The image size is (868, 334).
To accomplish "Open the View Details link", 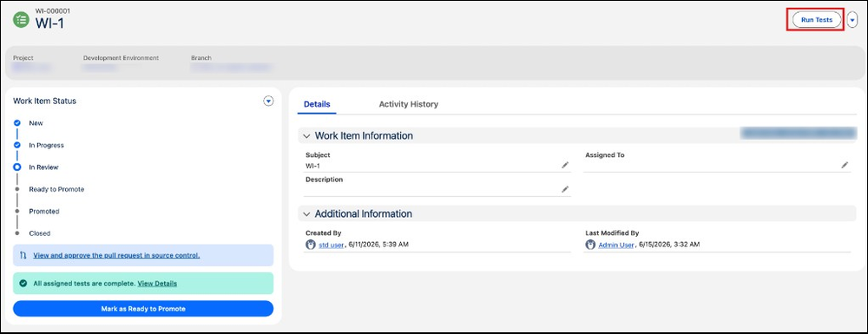I will 157,283.
